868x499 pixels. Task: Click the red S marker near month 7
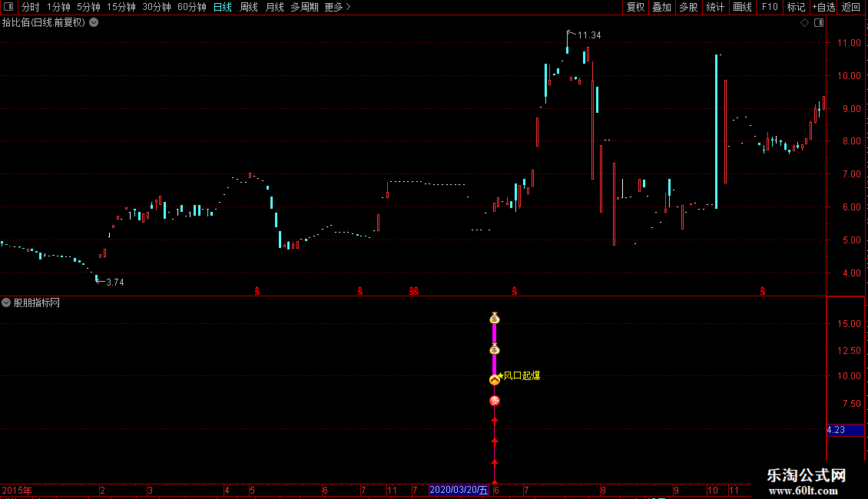pos(359,291)
